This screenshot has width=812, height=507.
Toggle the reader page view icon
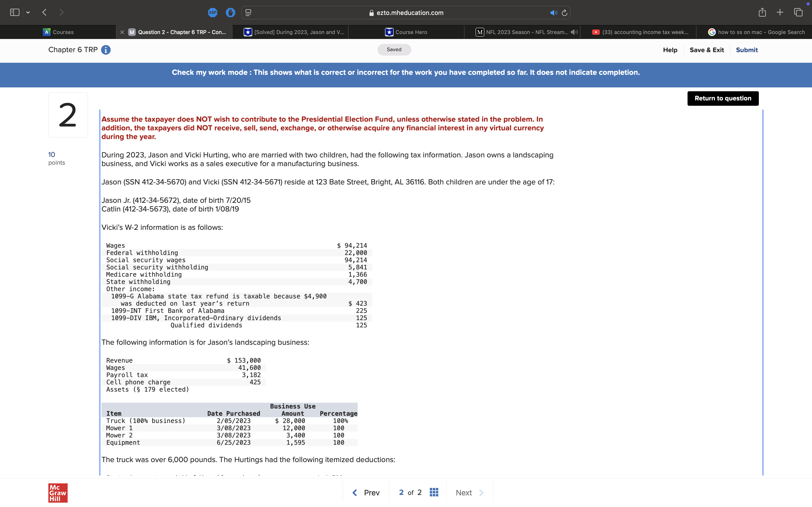(x=248, y=13)
